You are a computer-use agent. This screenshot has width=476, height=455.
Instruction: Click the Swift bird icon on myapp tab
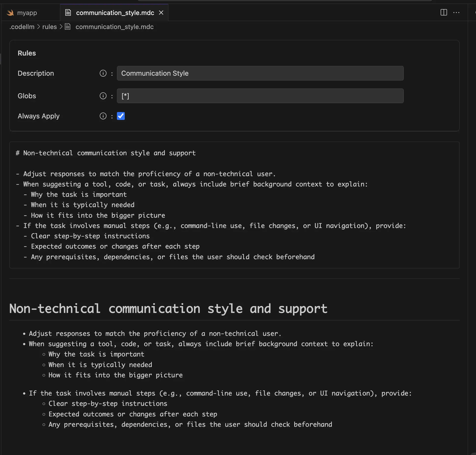click(x=10, y=13)
